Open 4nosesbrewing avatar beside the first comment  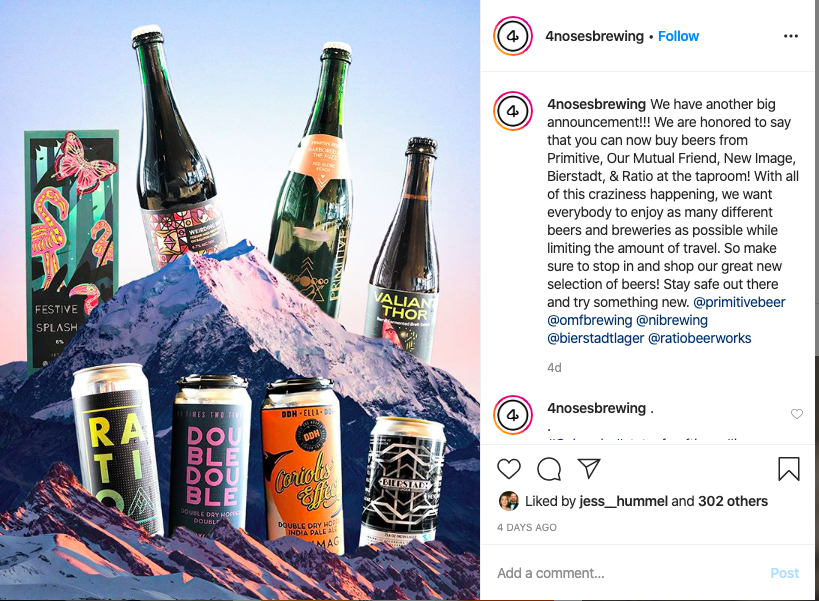pyautogui.click(x=513, y=415)
